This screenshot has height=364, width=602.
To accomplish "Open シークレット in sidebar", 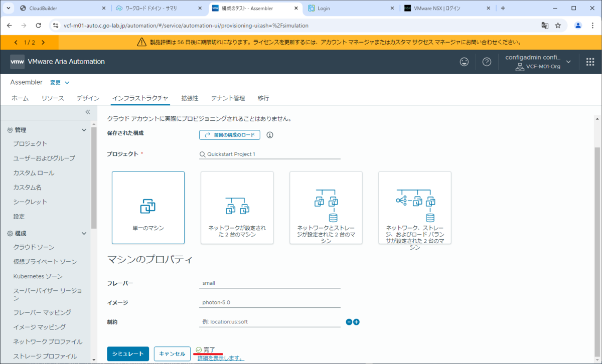I will (30, 202).
